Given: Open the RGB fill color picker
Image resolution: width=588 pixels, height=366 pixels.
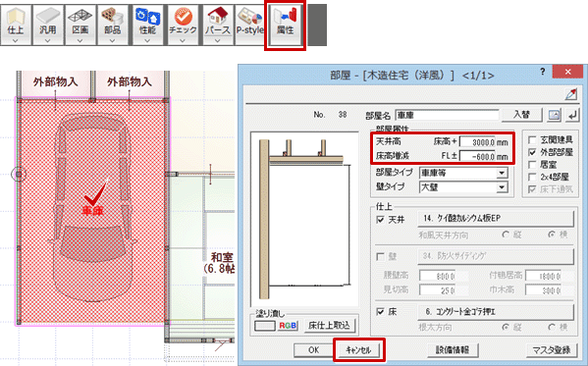Looking at the screenshot, I should point(288,326).
